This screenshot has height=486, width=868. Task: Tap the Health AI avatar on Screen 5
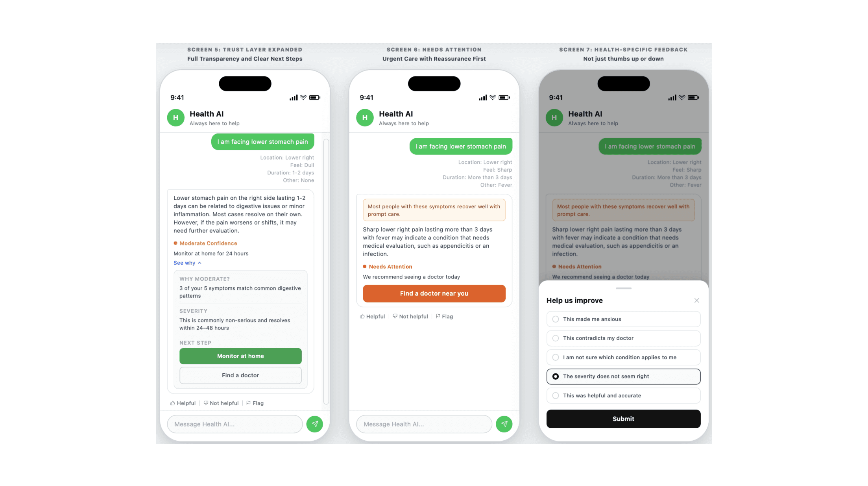point(176,118)
